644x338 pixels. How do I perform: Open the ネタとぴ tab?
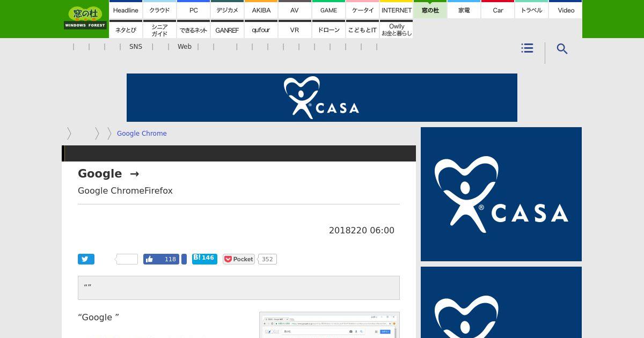[126, 30]
